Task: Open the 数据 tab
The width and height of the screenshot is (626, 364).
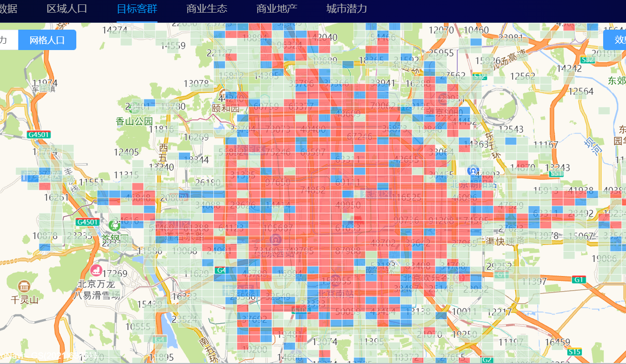Action: click(8, 9)
